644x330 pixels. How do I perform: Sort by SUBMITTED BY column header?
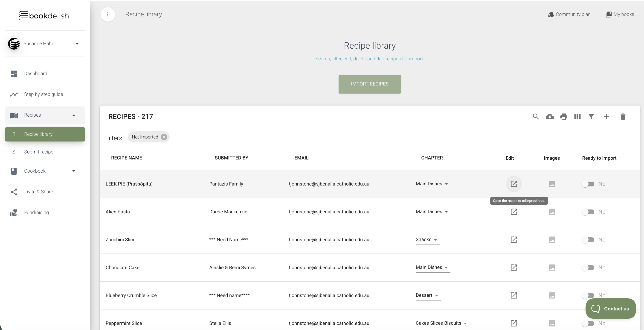231,158
